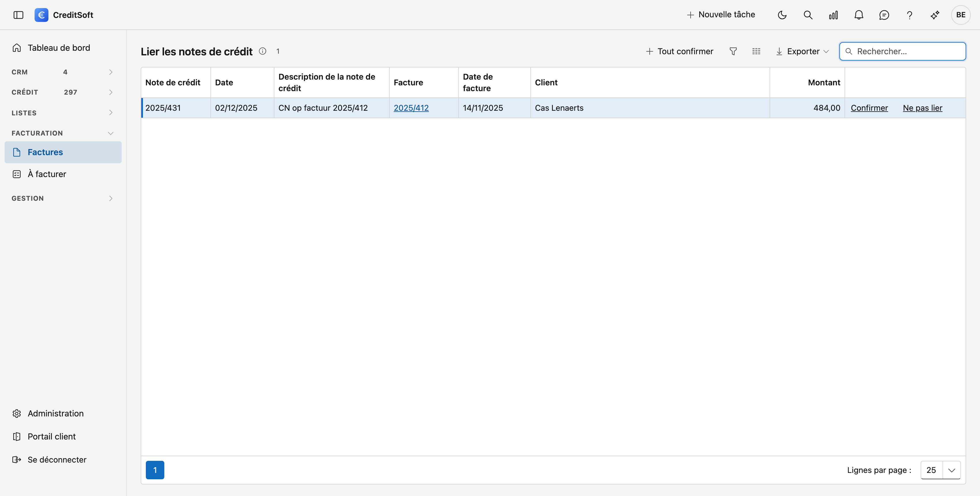Open the Exporter dropdown

802,51
